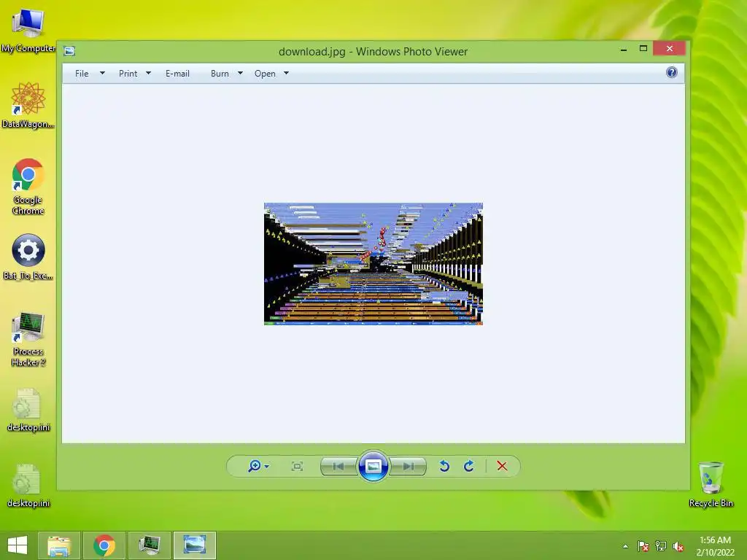Image resolution: width=747 pixels, height=560 pixels.
Task: Open Photo Viewer help icon
Action: (672, 72)
